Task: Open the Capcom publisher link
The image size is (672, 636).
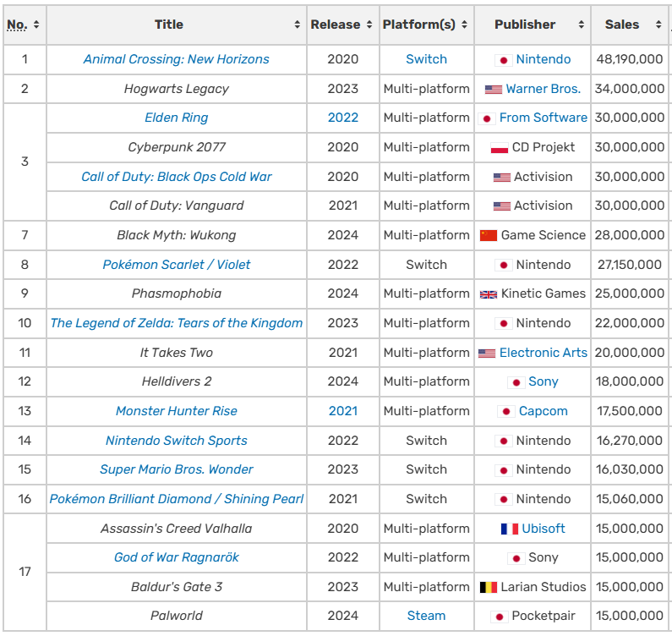Action: coord(543,411)
